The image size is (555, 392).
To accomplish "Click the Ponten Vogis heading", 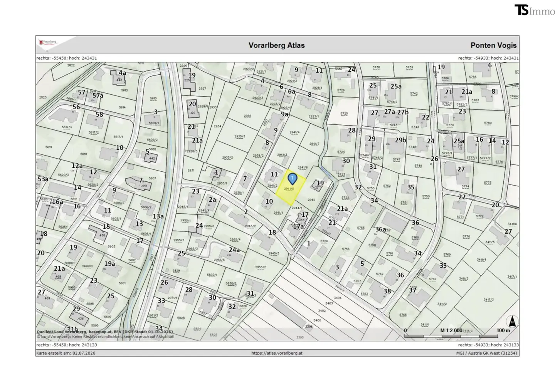I will pyautogui.click(x=493, y=45).
